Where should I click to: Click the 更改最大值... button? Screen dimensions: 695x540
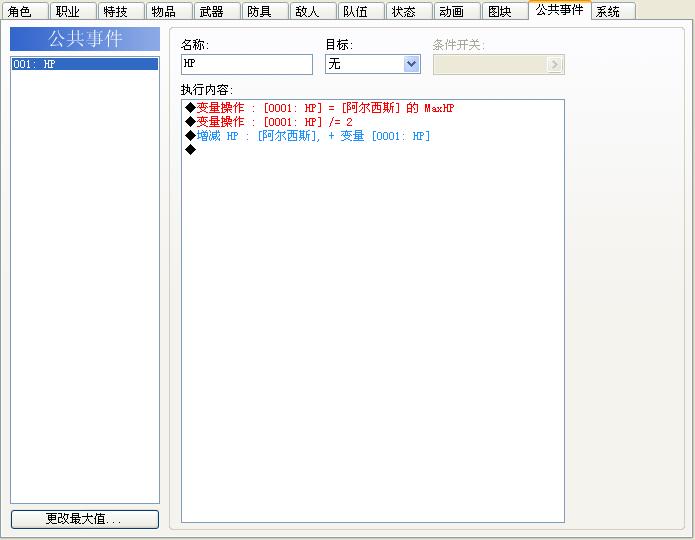pyautogui.click(x=85, y=519)
